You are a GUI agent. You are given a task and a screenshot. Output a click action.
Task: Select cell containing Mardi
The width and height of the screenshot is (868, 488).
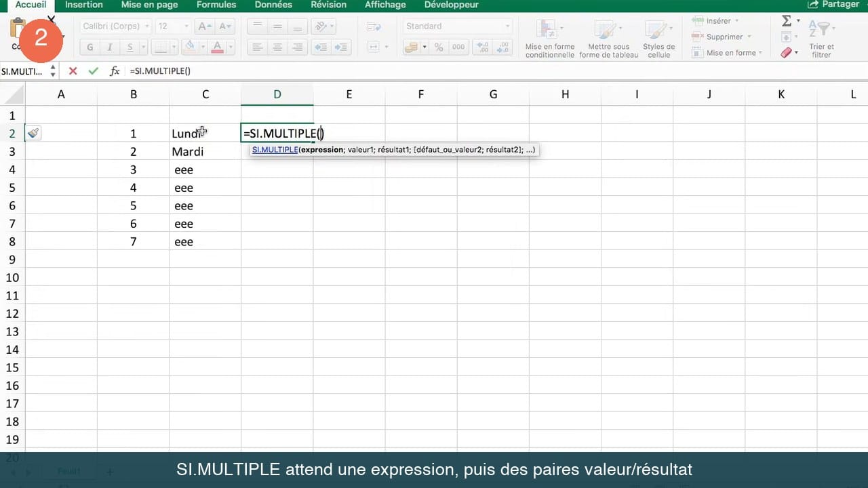click(205, 152)
